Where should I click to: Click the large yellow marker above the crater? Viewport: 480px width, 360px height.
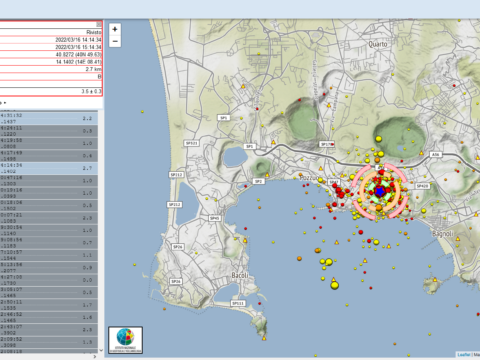click(x=378, y=139)
